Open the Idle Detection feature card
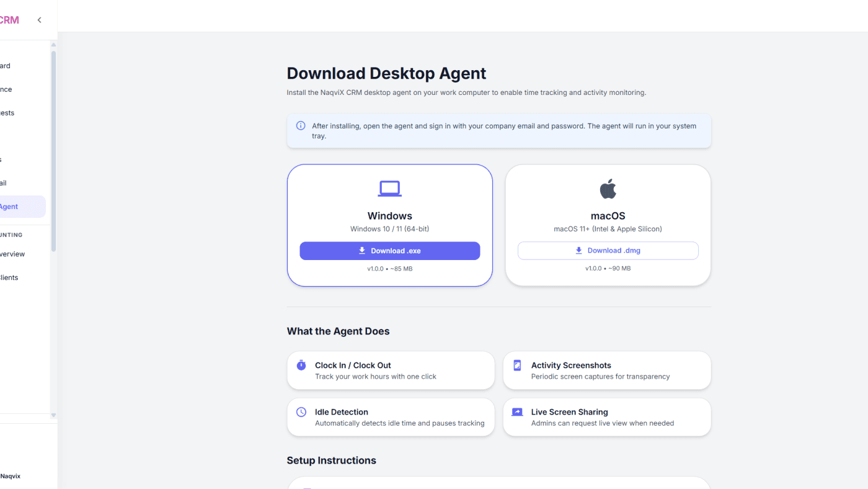868x489 pixels. tap(391, 417)
